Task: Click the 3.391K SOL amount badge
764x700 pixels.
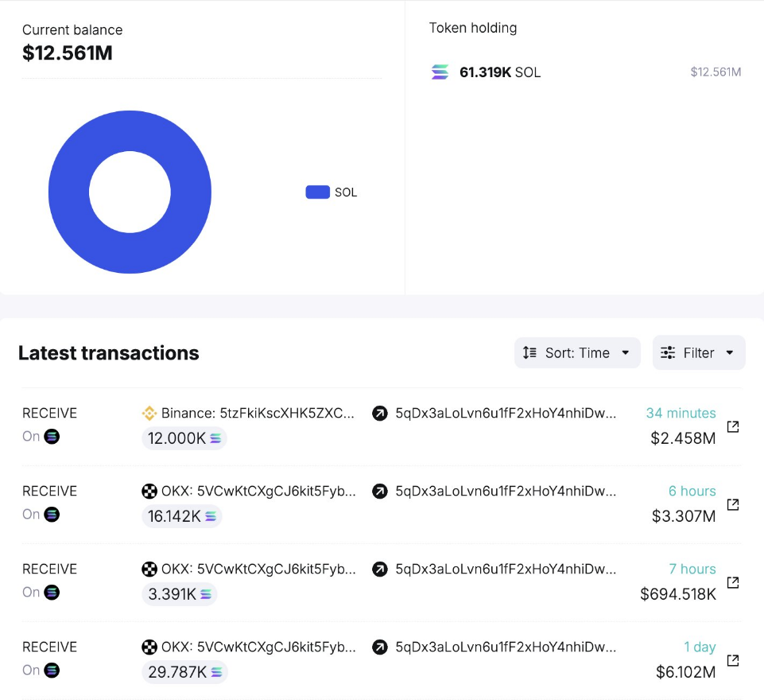Action: click(x=179, y=594)
